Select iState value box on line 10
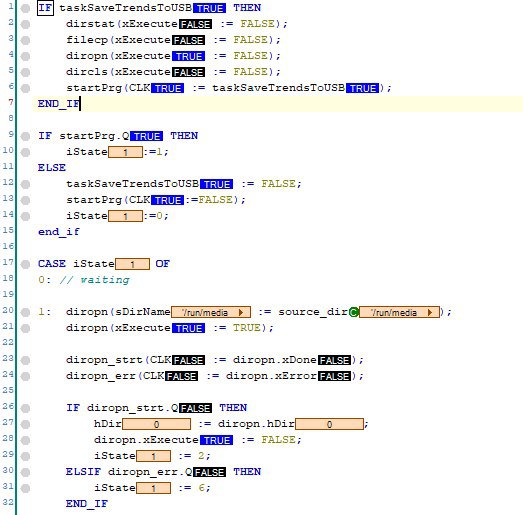Viewport: 523px width, 515px height. (x=125, y=152)
